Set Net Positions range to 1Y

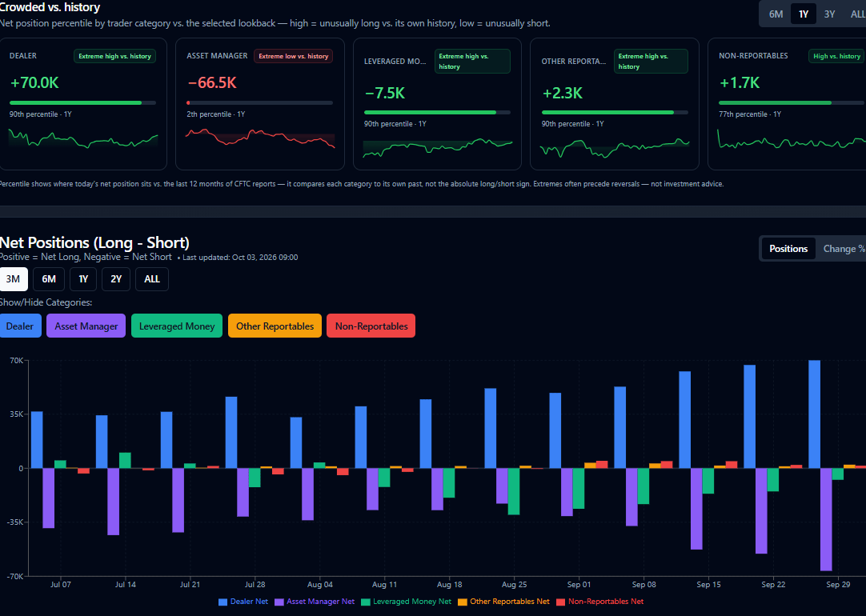[x=83, y=278]
